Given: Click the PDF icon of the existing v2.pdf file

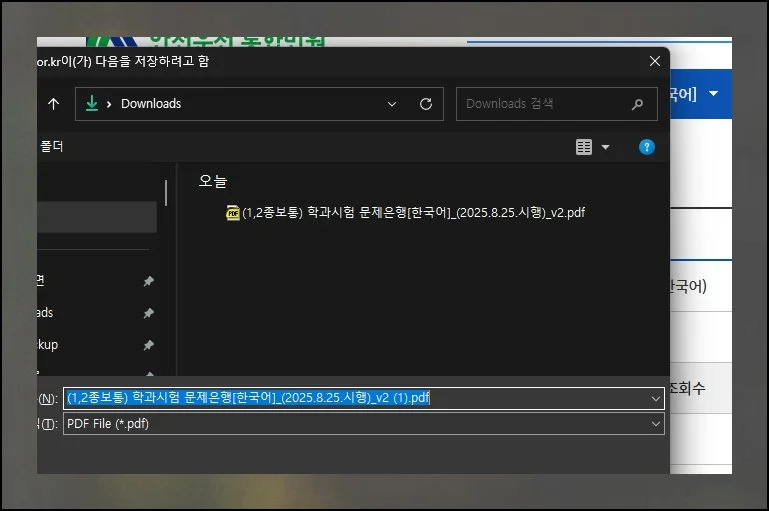Looking at the screenshot, I should (233, 212).
